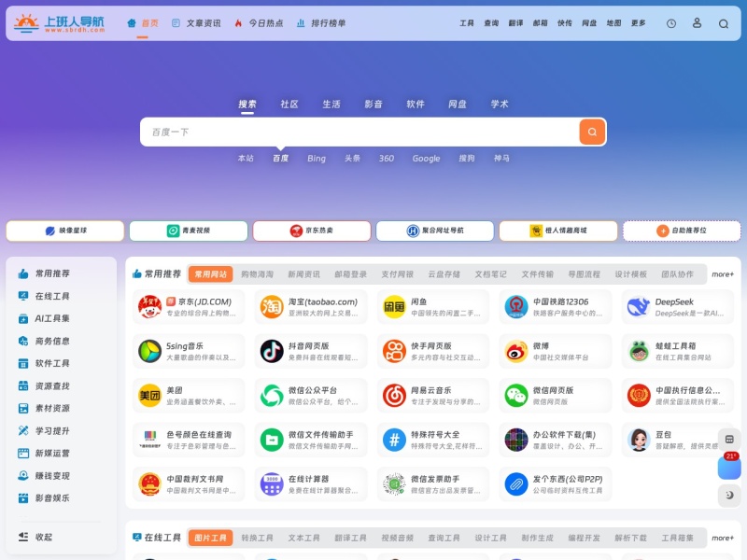Click the 京东热卖 promo button

tap(312, 231)
